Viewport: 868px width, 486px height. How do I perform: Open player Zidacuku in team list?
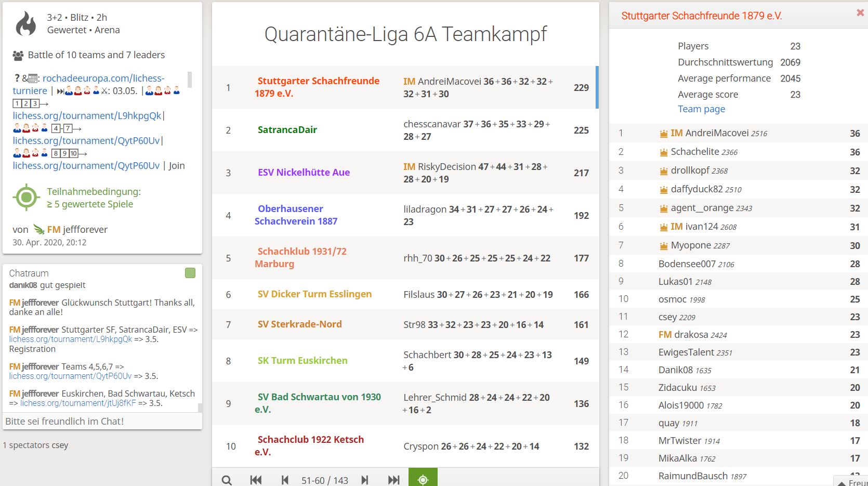[x=738, y=387]
